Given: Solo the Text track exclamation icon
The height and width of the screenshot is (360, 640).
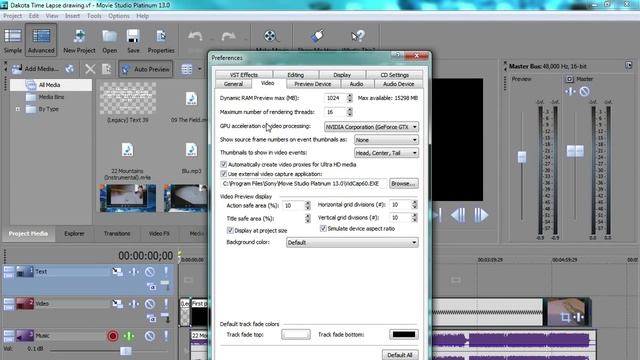Looking at the screenshot, I should 166,271.
